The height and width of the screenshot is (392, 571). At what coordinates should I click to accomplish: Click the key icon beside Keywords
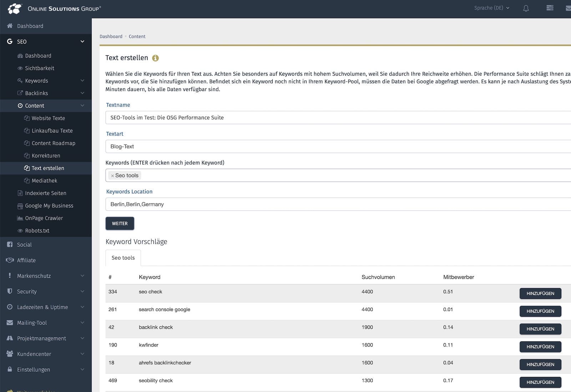[20, 81]
